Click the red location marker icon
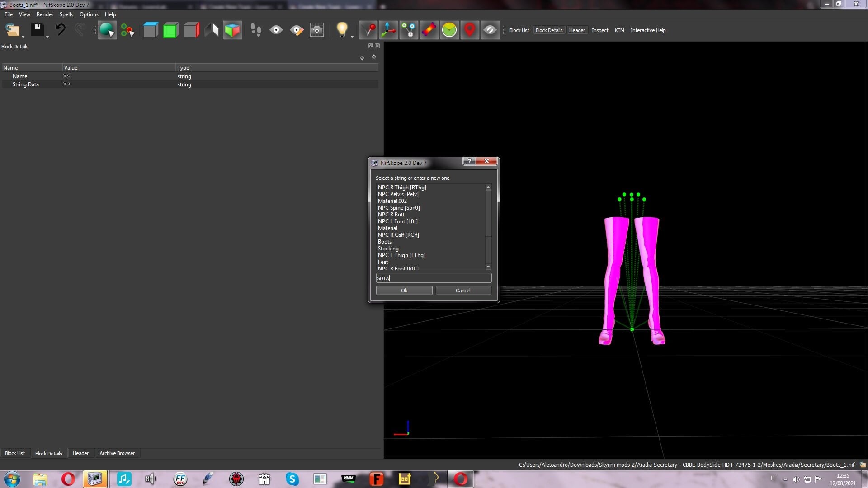 point(470,30)
